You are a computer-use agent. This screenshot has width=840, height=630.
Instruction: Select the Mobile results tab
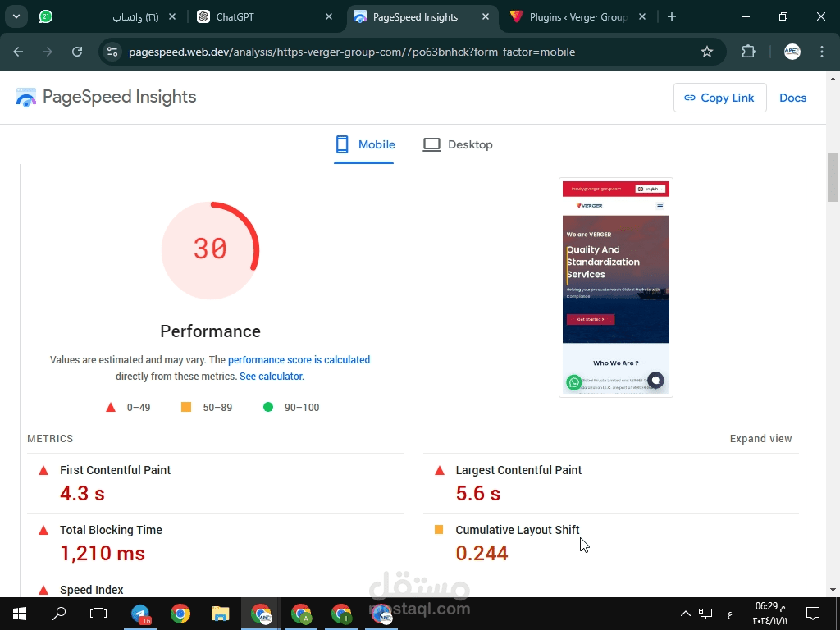pyautogui.click(x=364, y=144)
